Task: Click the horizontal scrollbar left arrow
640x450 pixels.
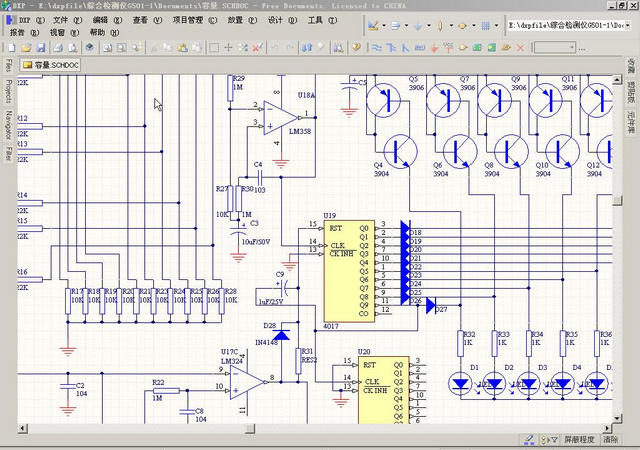Action: (x=23, y=428)
